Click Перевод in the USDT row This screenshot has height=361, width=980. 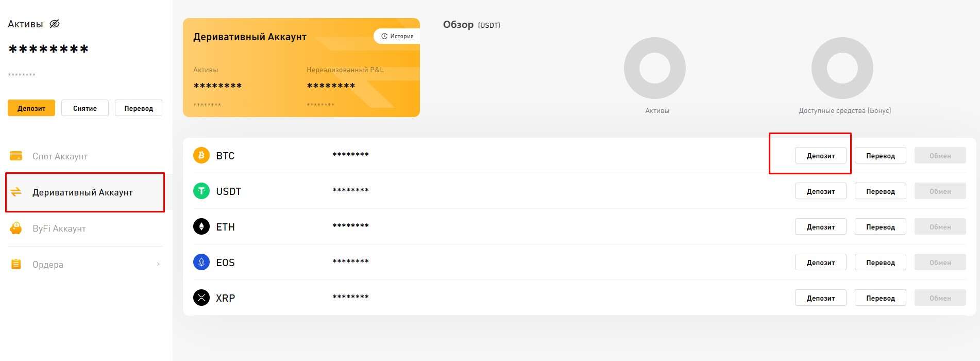coord(881,191)
